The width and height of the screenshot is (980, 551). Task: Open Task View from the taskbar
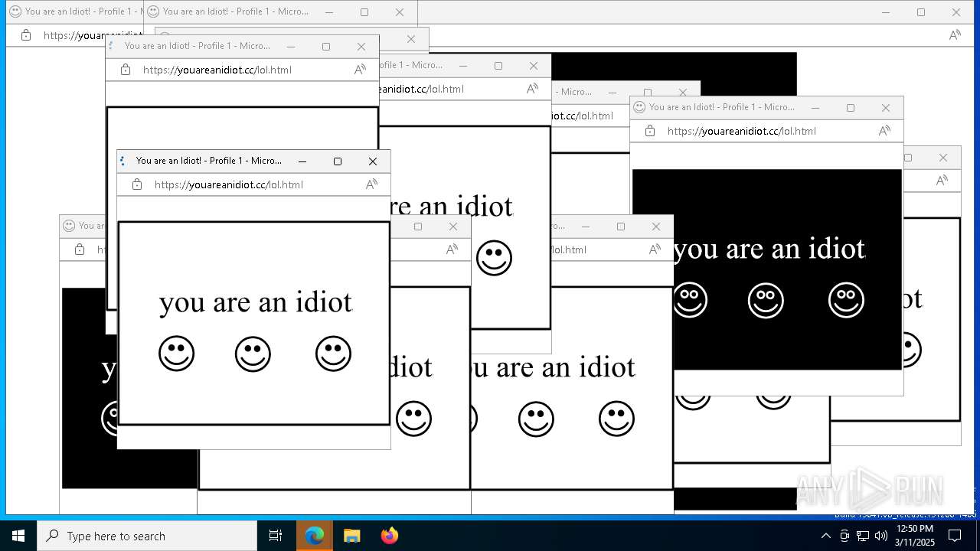(x=276, y=536)
